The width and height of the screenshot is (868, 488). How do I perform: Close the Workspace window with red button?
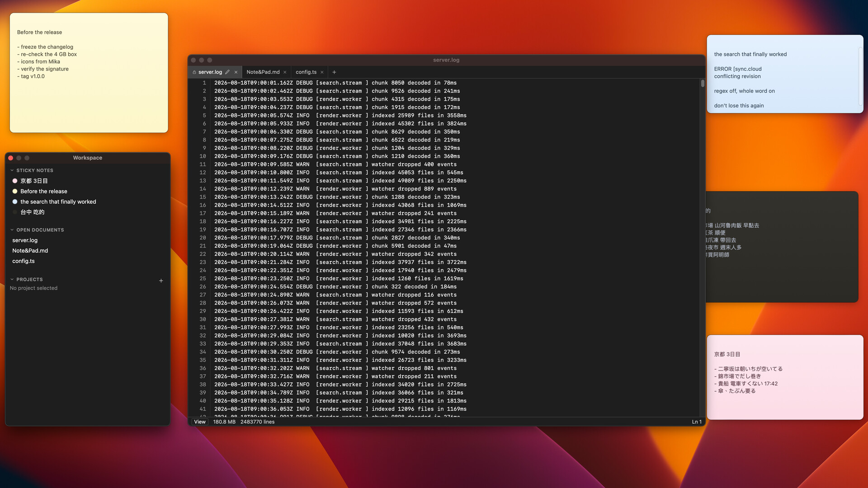point(11,158)
